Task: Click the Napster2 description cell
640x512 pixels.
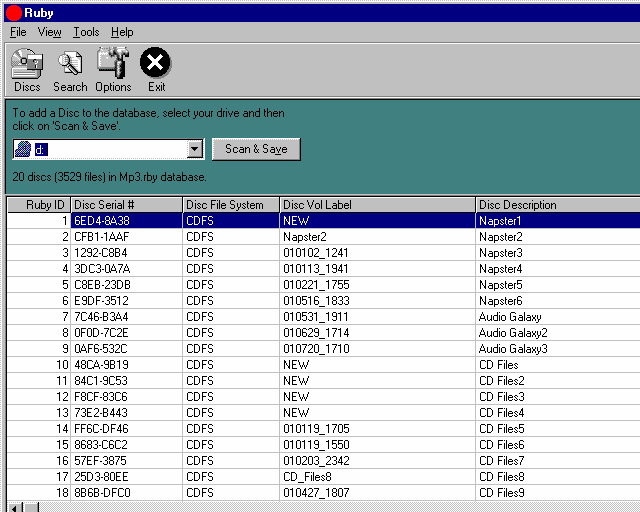Action: click(558, 237)
